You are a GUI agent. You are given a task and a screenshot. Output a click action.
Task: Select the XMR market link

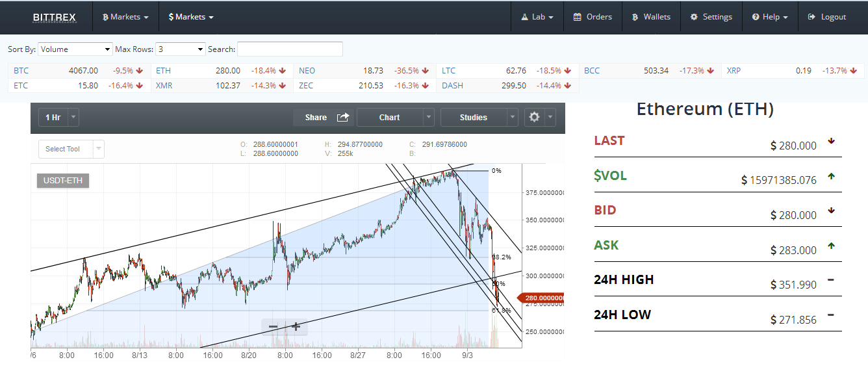coord(164,85)
